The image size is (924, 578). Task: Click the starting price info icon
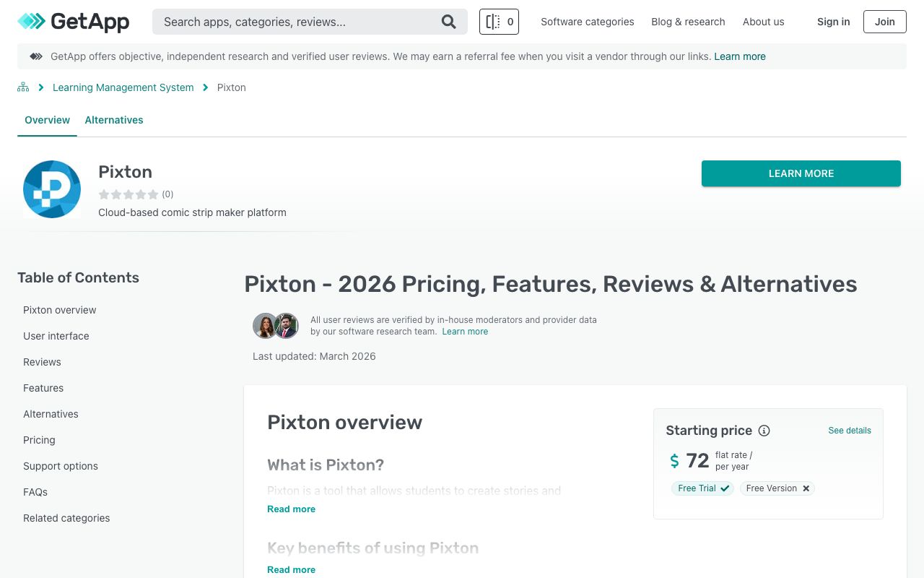pos(764,431)
